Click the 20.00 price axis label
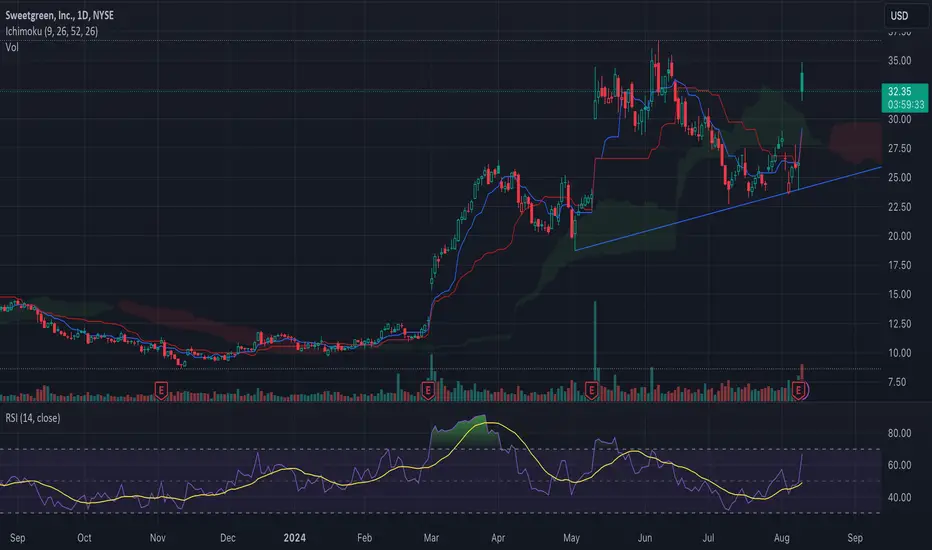Viewport: 932px width, 550px height. click(899, 236)
